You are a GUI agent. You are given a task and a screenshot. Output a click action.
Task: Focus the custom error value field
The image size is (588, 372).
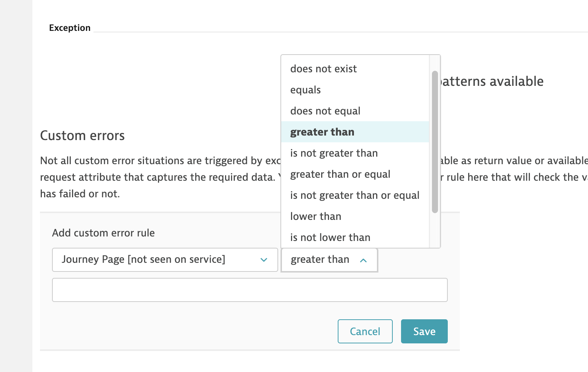tap(250, 290)
